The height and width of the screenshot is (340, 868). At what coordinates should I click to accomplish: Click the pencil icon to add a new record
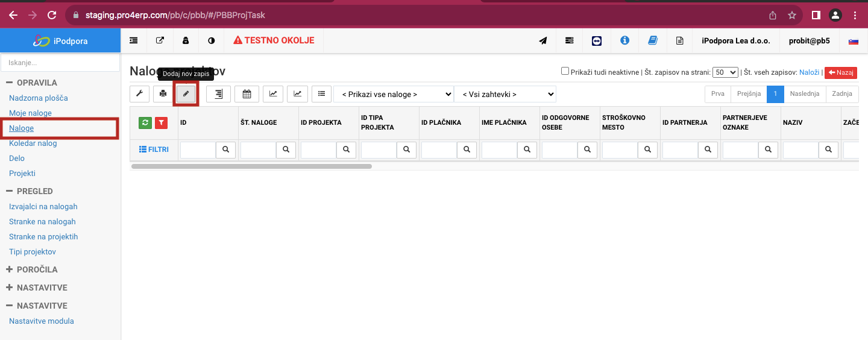point(186,93)
